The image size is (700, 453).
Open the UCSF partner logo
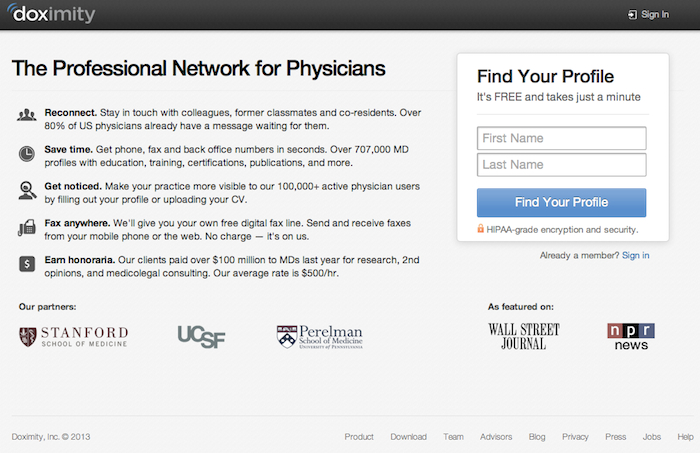pyautogui.click(x=201, y=337)
